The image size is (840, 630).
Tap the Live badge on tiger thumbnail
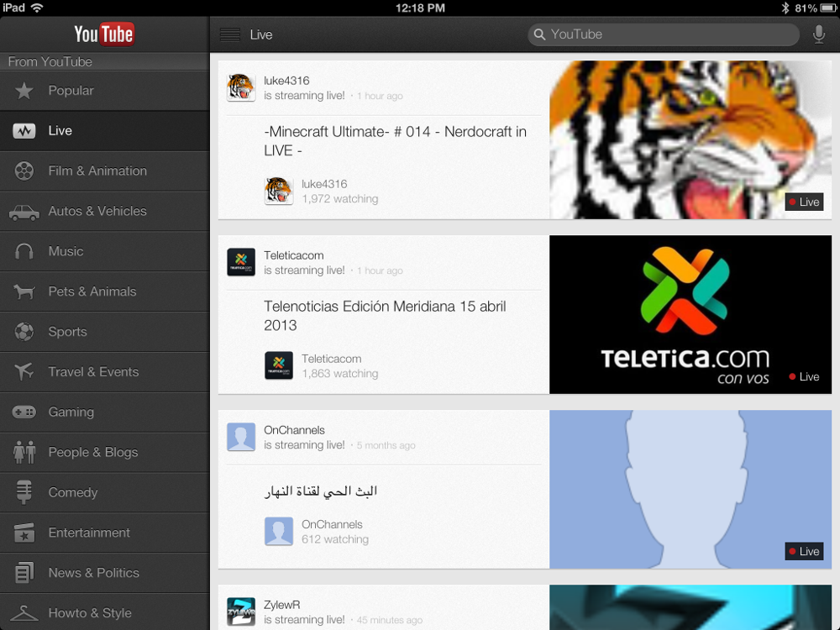click(804, 202)
